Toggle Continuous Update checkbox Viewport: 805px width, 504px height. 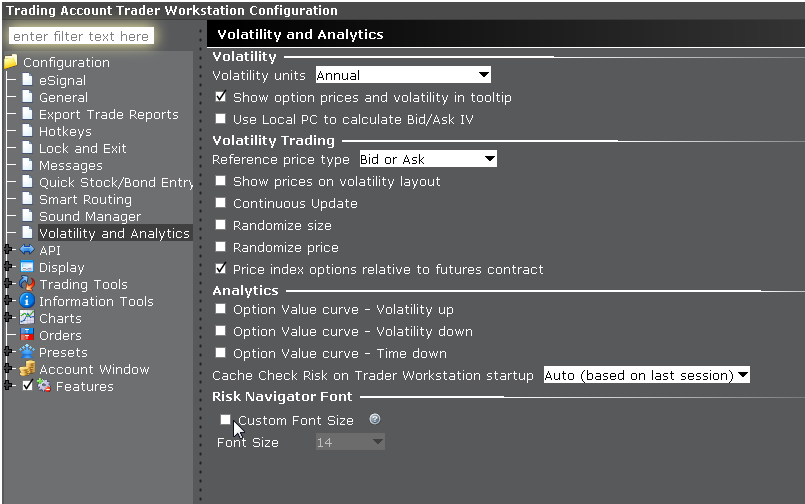pyautogui.click(x=221, y=203)
